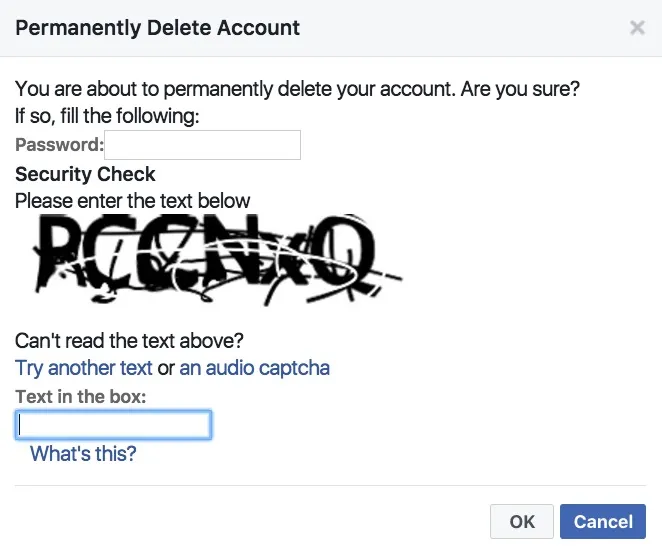
Task: Click the word or between captcha links
Action: point(166,368)
